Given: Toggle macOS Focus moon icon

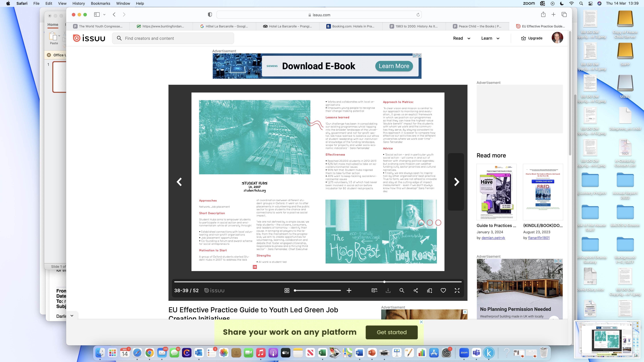Looking at the screenshot, I should [x=562, y=3].
